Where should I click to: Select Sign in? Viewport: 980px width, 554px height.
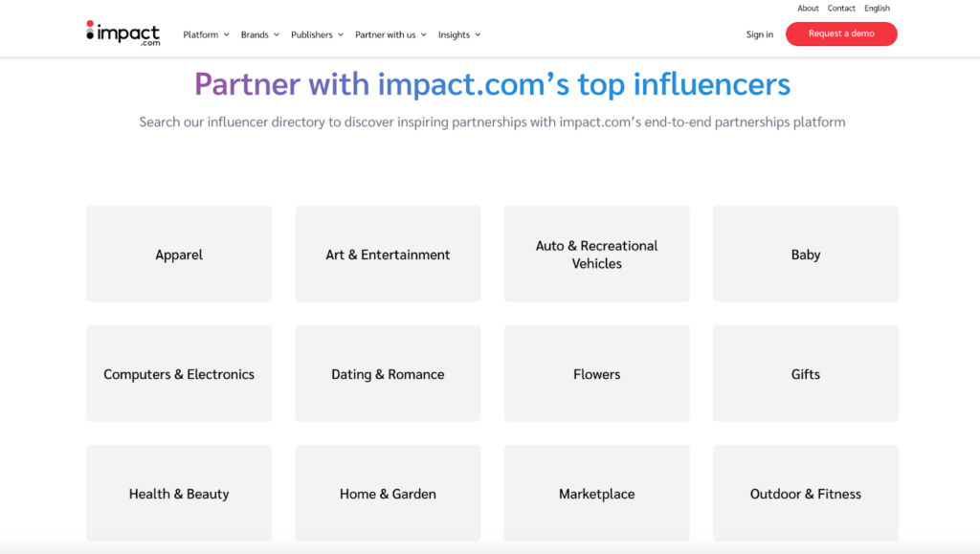point(759,33)
